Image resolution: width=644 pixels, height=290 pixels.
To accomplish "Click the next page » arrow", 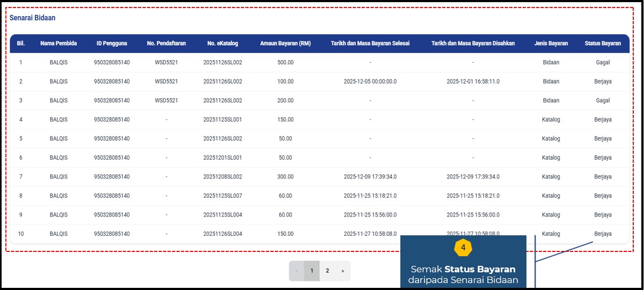I will [x=342, y=271].
